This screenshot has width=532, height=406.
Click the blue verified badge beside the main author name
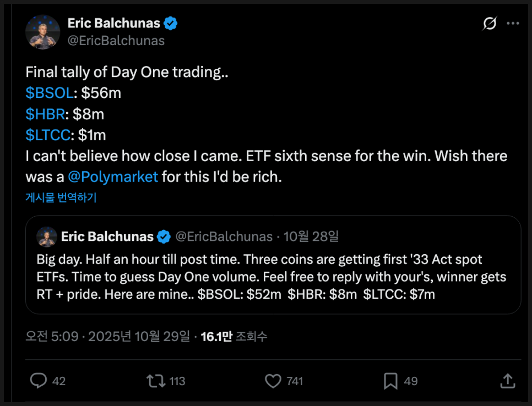click(171, 23)
